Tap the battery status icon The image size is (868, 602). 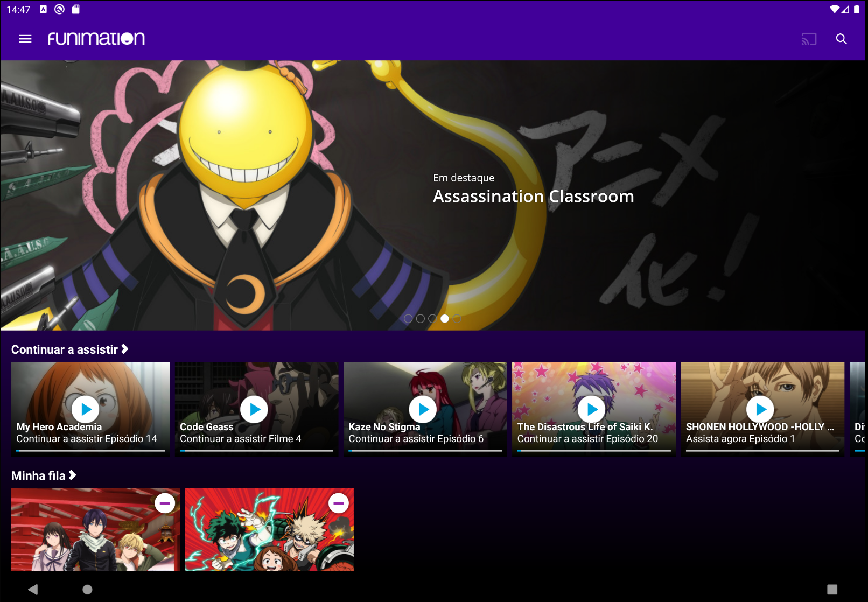pos(857,9)
